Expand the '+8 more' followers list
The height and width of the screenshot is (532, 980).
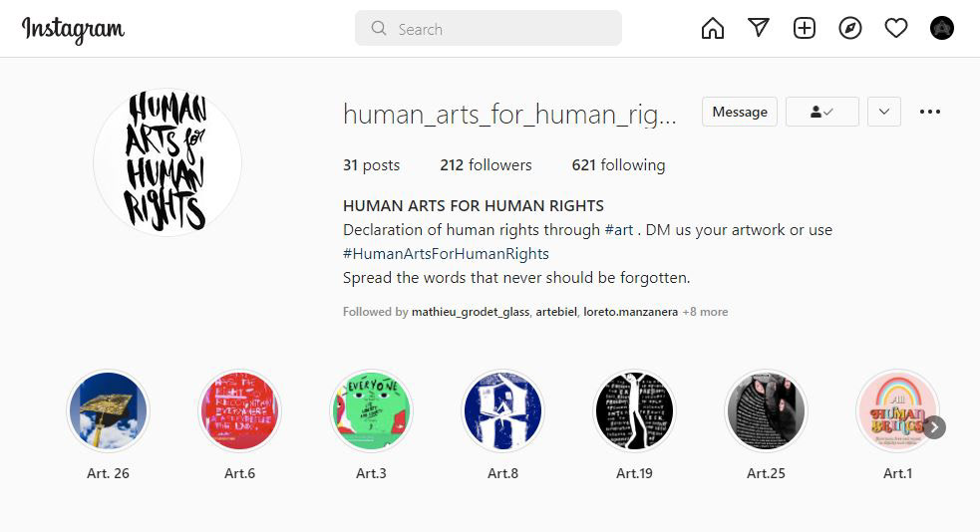click(x=705, y=312)
